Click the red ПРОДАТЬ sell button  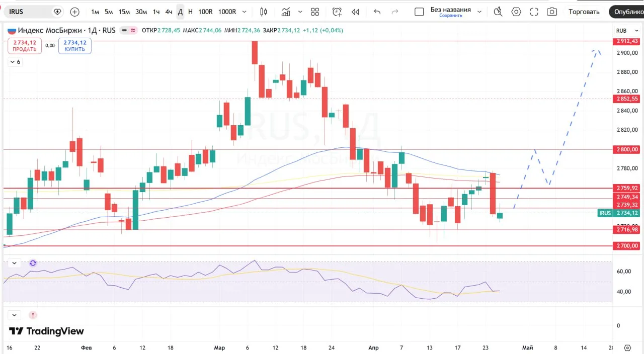[x=25, y=46]
